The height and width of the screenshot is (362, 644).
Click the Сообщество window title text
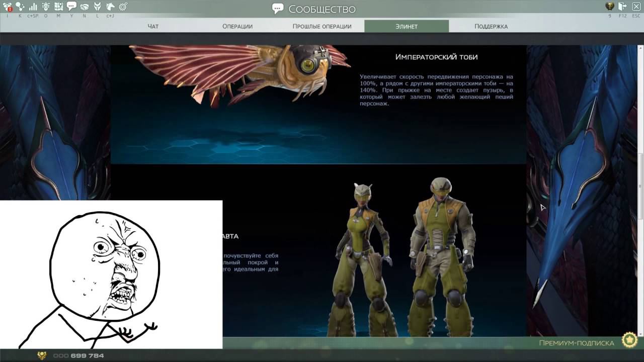pos(322,9)
